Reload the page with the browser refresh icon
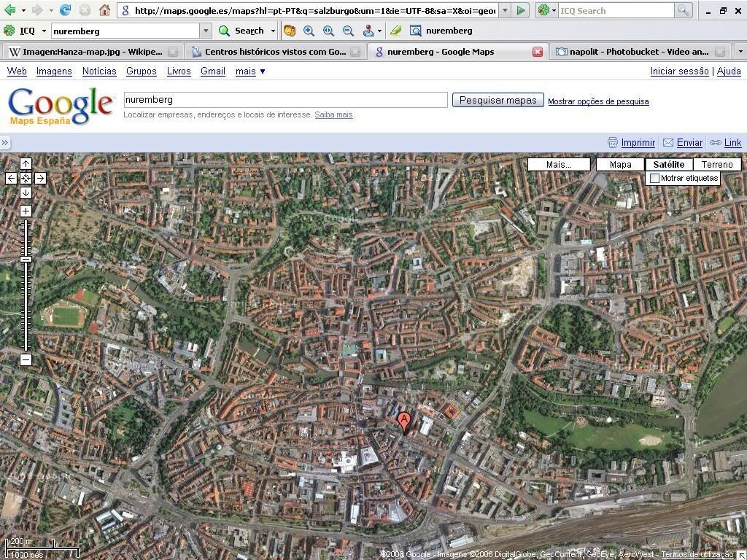The width and height of the screenshot is (747, 560). point(65,10)
